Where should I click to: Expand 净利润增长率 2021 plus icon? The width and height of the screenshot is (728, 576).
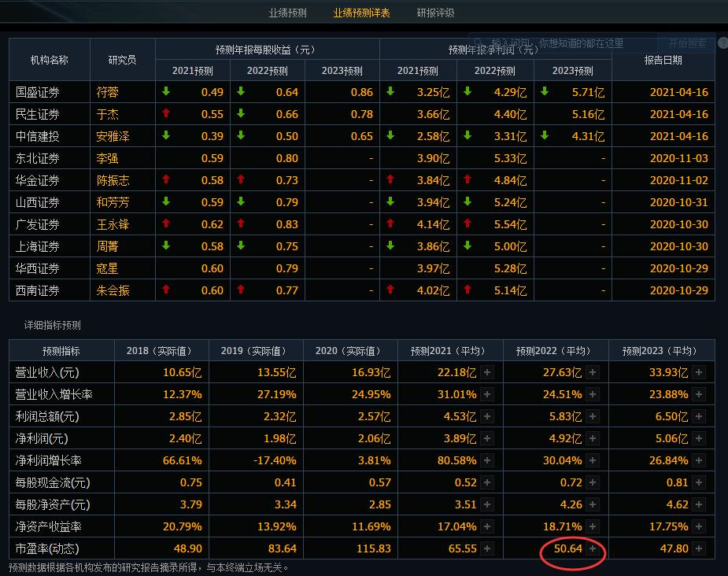tap(487, 460)
